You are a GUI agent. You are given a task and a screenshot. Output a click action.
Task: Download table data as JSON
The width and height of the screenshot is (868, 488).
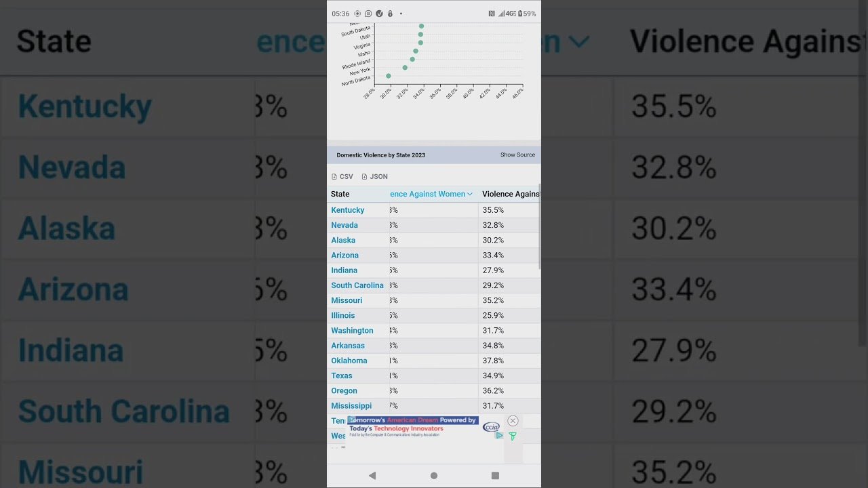click(375, 177)
